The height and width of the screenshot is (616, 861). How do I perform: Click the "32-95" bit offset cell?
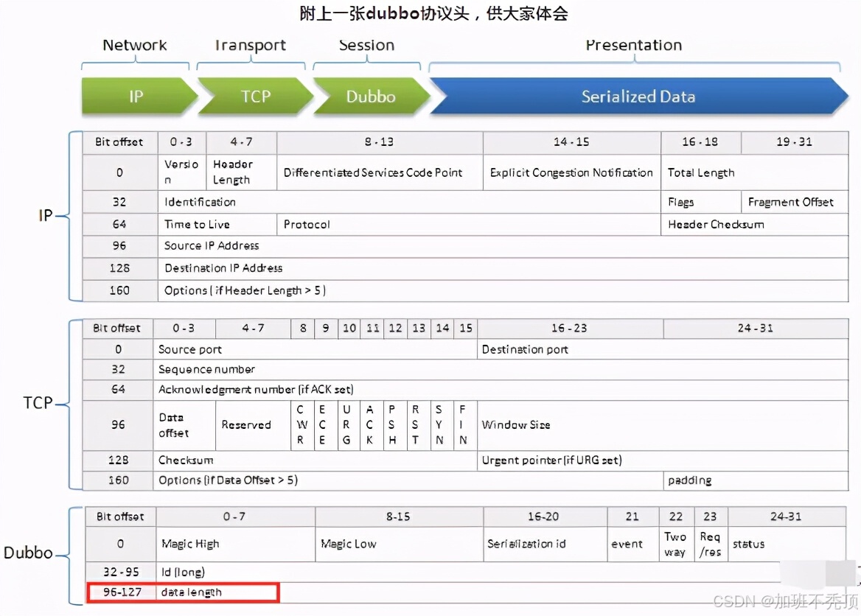tap(121, 572)
